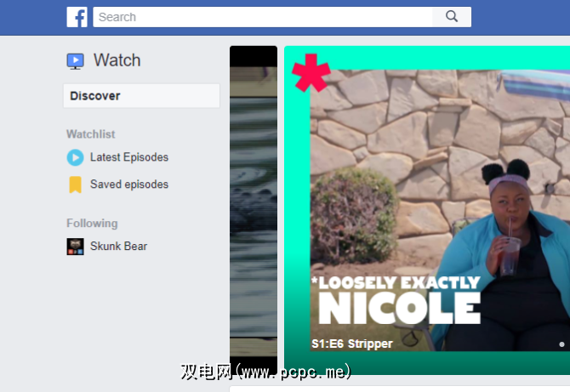Viewport: 570px width, 392px height.
Task: Click the Latest Episodes play icon
Action: [x=75, y=157]
